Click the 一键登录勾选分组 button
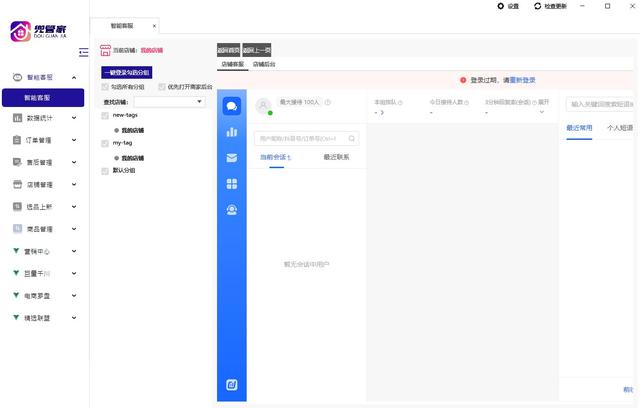 (127, 73)
